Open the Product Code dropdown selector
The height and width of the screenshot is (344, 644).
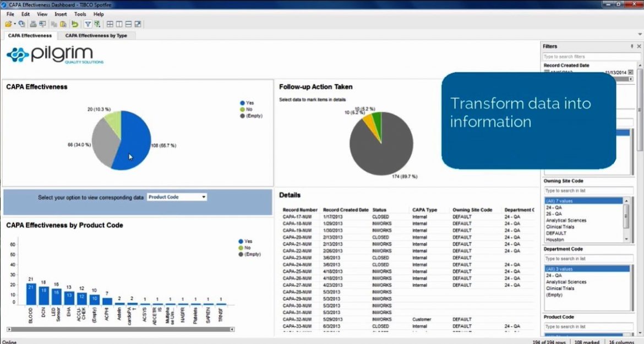tap(177, 197)
